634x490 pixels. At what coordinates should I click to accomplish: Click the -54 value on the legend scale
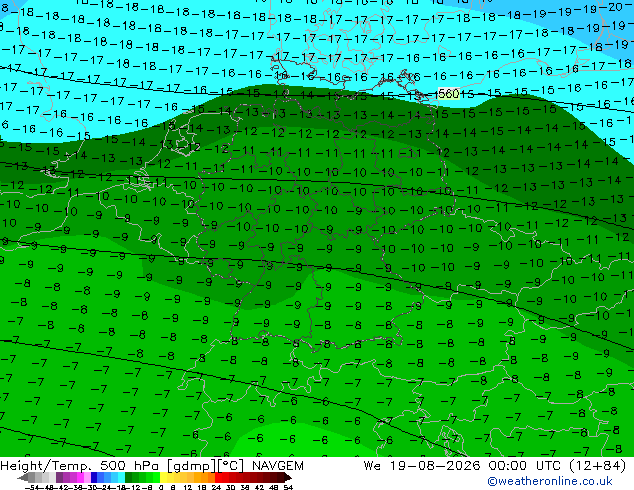click(32, 487)
